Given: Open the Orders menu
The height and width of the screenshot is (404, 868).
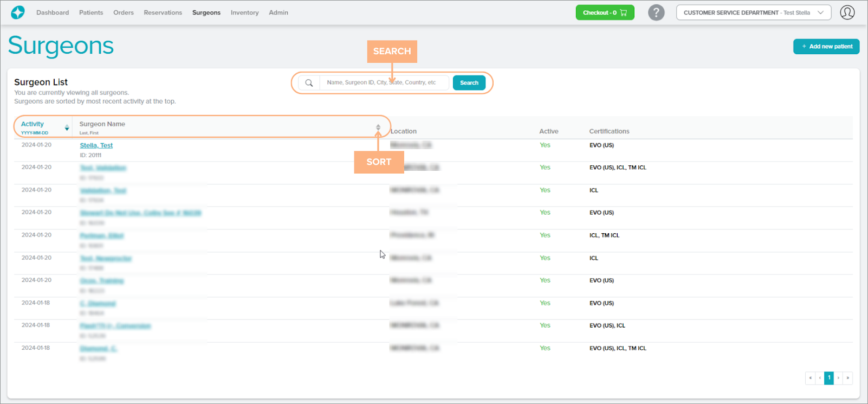Looking at the screenshot, I should point(123,12).
